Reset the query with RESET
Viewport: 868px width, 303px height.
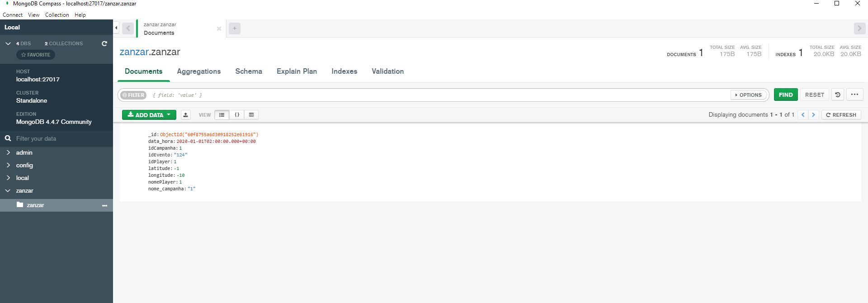click(x=815, y=95)
